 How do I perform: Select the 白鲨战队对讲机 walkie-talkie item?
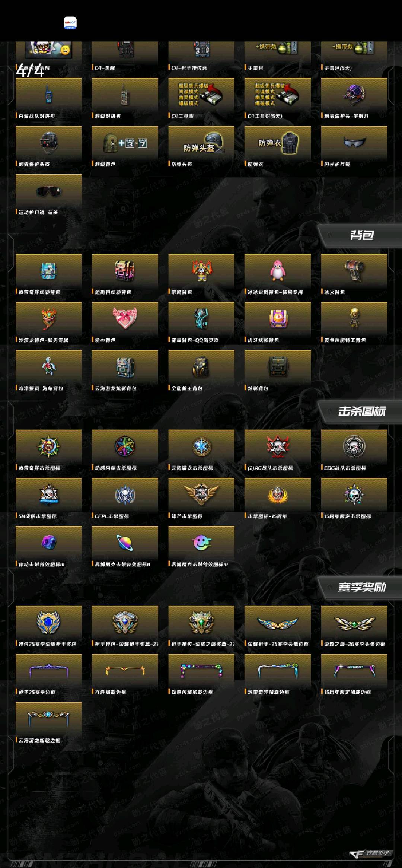[x=48, y=99]
